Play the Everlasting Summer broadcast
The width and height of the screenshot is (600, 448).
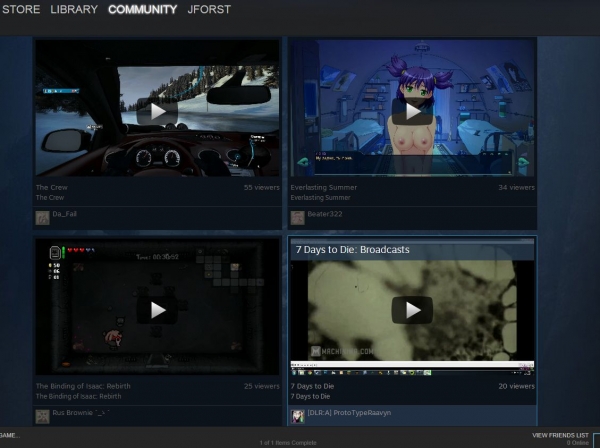[411, 110]
